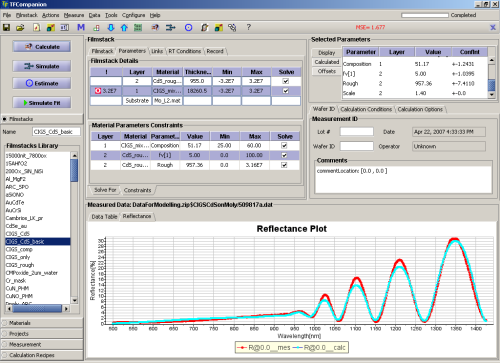Click the Lot # input field
This screenshot has width=500, height=363.
coord(356,132)
